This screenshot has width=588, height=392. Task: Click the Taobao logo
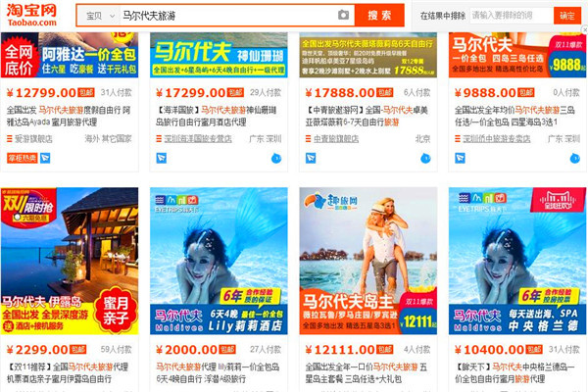[x=31, y=15]
